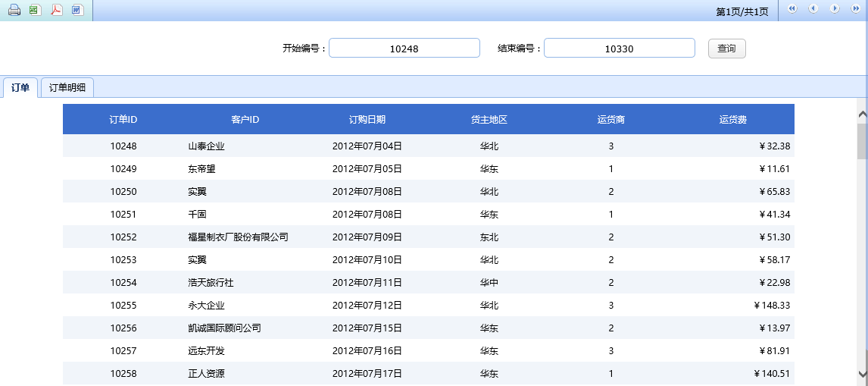Click the scrollbar up arrow
The height and width of the screenshot is (386, 868).
(x=862, y=115)
